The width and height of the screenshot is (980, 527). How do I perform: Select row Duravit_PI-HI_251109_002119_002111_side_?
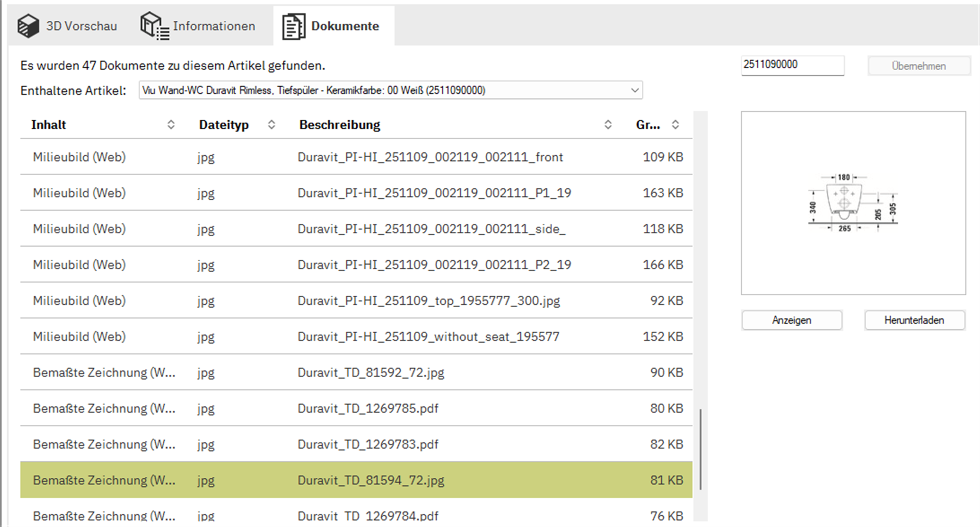pyautogui.click(x=356, y=228)
